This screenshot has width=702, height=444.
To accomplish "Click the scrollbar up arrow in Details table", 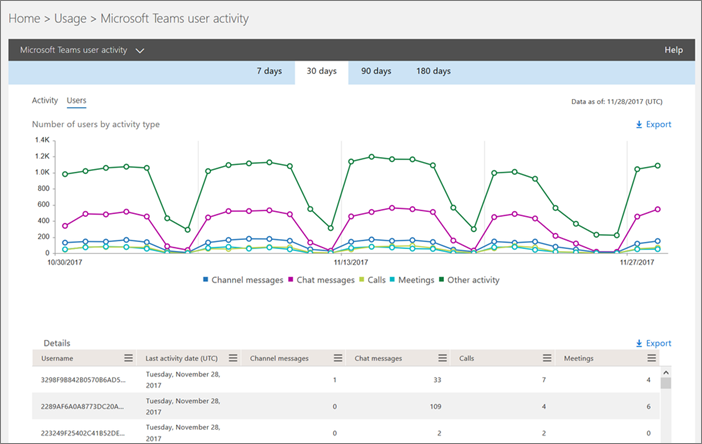I will click(x=666, y=372).
